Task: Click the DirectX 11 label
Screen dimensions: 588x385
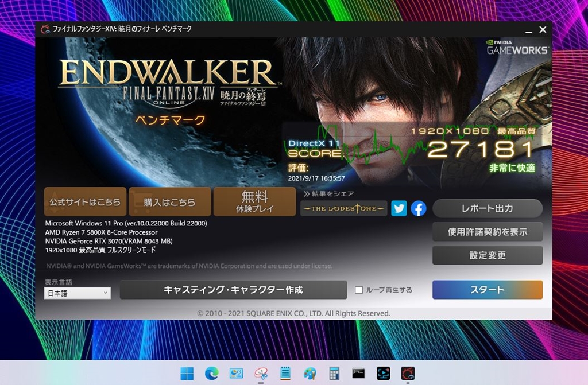Action: [314, 143]
